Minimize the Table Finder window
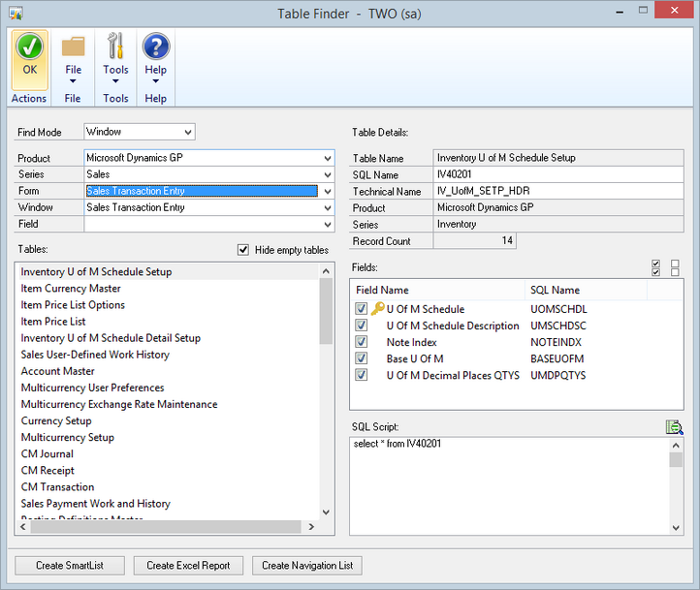Viewport: 700px width, 590px height. point(620,12)
